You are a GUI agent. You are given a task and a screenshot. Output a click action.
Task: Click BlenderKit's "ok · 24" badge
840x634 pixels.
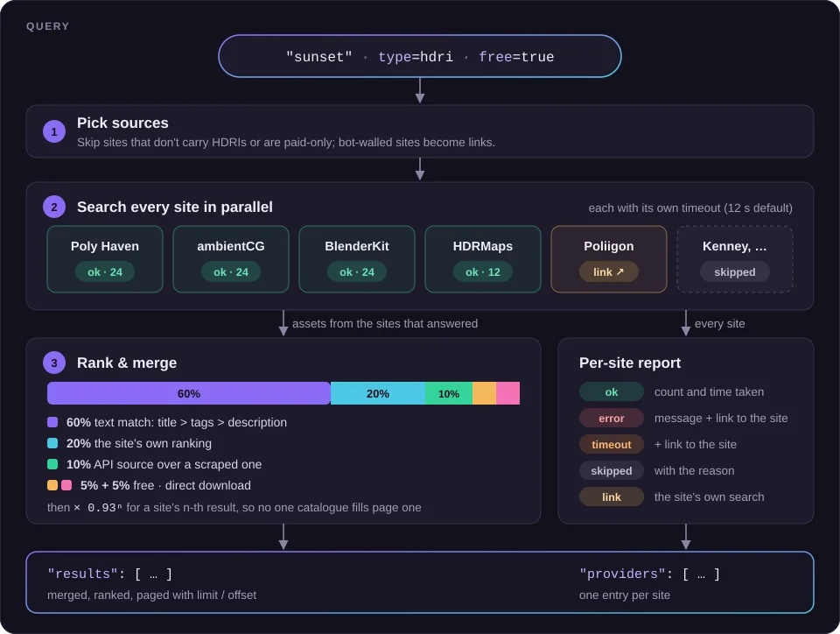pos(357,271)
